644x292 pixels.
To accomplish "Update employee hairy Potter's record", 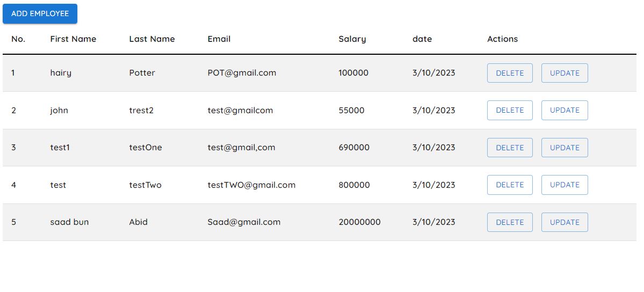I will pyautogui.click(x=565, y=73).
